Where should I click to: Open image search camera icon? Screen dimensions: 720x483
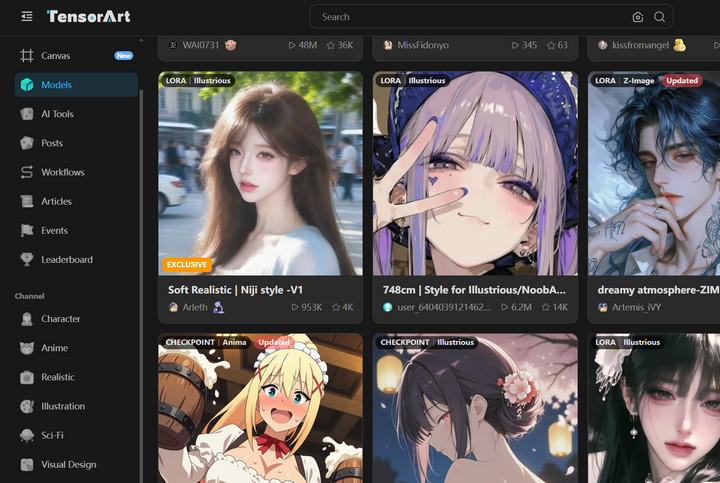pyautogui.click(x=637, y=17)
